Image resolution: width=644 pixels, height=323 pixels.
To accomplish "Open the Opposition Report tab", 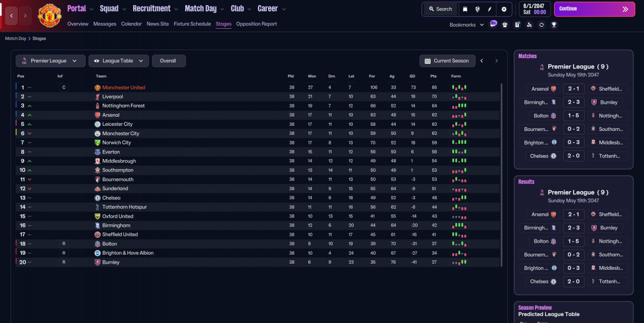I will [257, 24].
